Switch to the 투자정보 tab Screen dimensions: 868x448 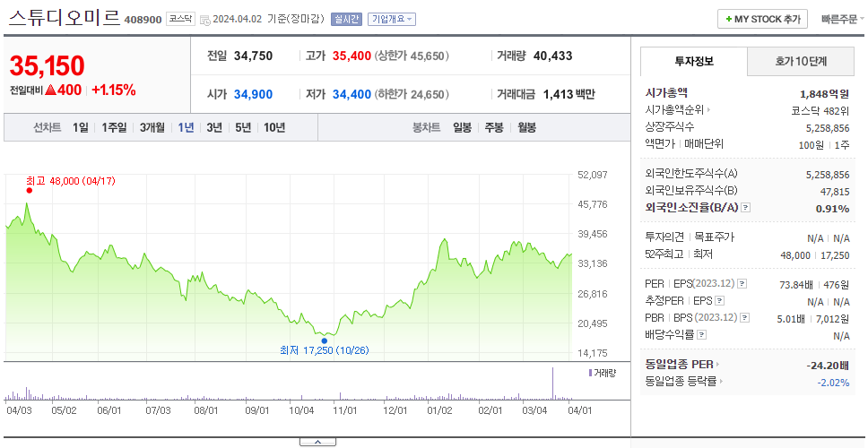(694, 62)
